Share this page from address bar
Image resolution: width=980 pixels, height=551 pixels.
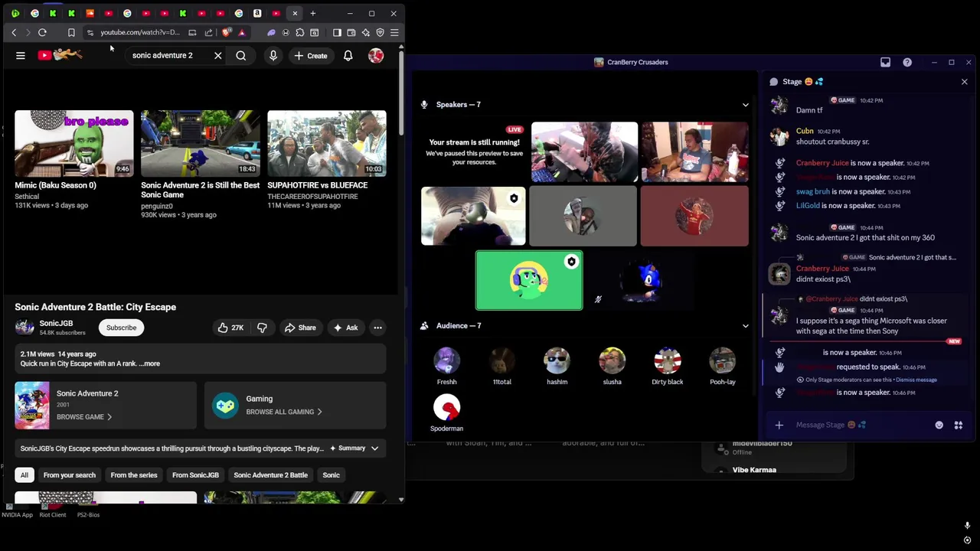coord(208,32)
